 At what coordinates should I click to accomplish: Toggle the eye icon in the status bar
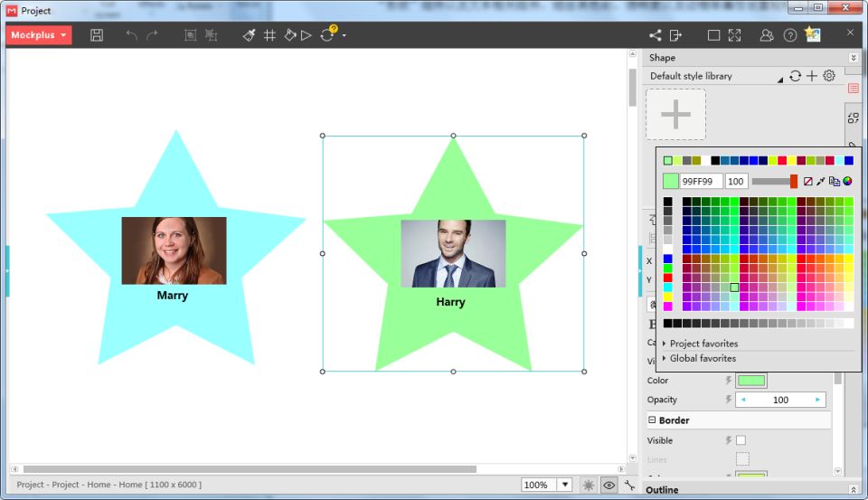point(609,486)
